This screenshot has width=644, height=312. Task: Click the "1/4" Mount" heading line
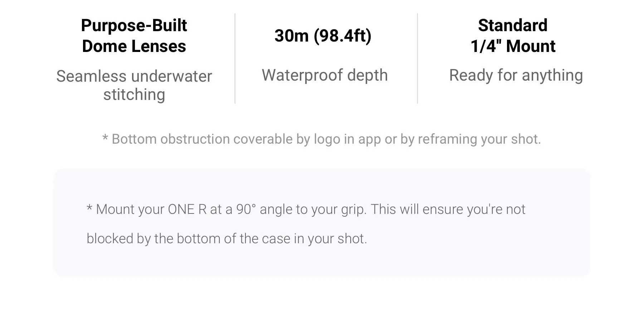pyautogui.click(x=512, y=46)
